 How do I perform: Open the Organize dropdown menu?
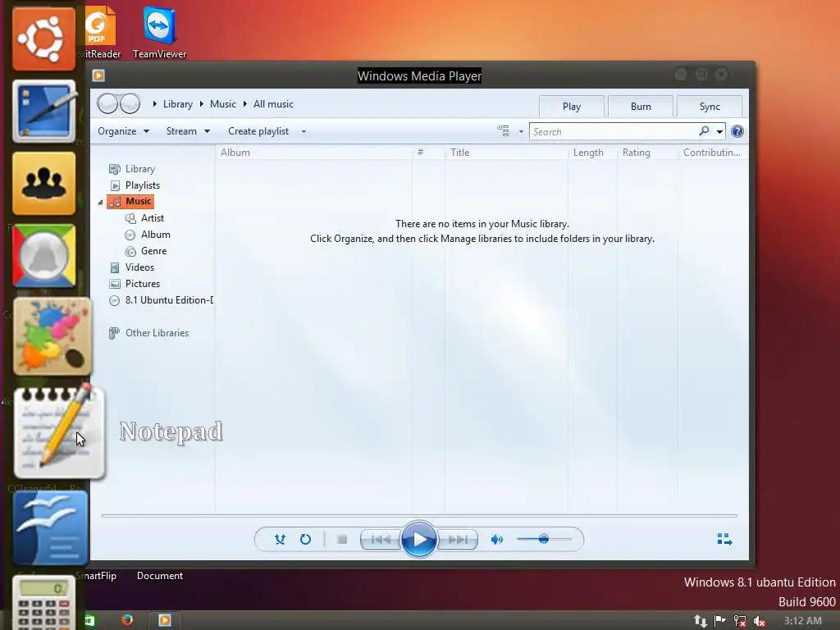(x=123, y=131)
